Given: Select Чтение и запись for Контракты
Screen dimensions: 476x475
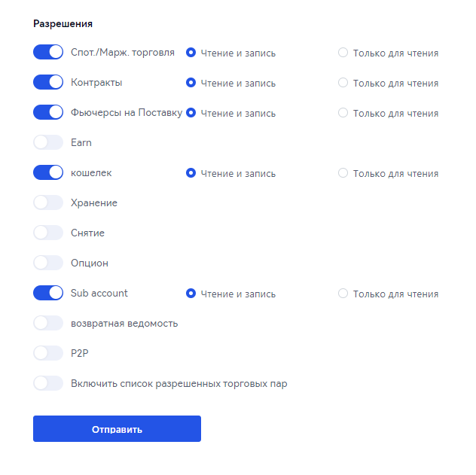Looking at the screenshot, I should click(191, 83).
